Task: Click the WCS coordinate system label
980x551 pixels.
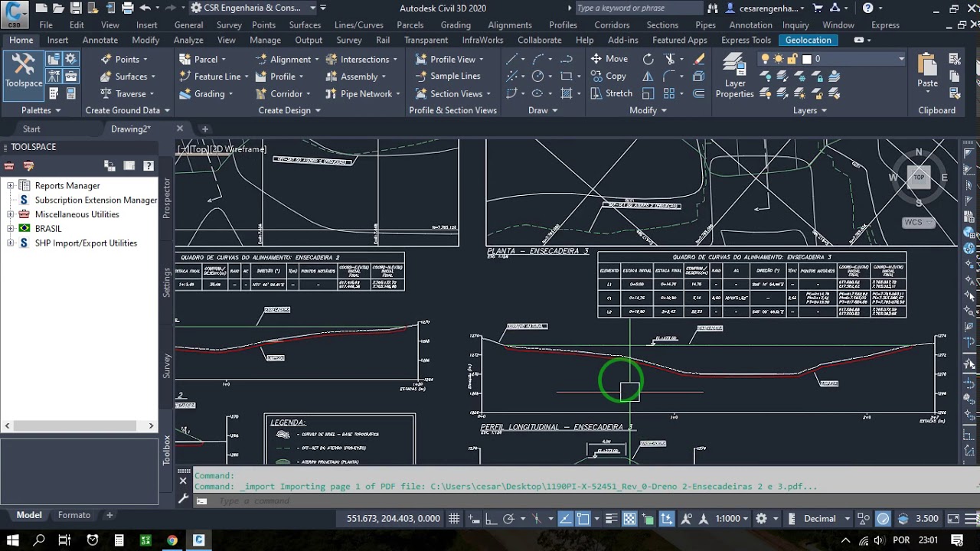Action: pos(918,223)
